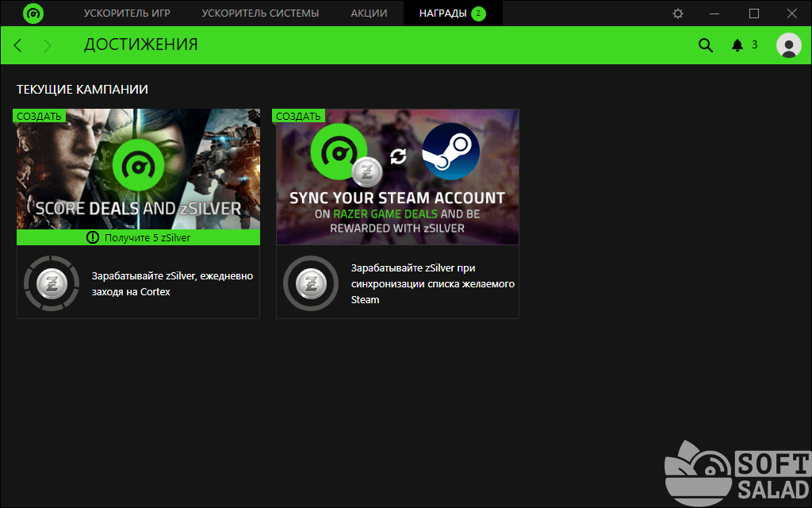Open the user profile avatar

789,45
